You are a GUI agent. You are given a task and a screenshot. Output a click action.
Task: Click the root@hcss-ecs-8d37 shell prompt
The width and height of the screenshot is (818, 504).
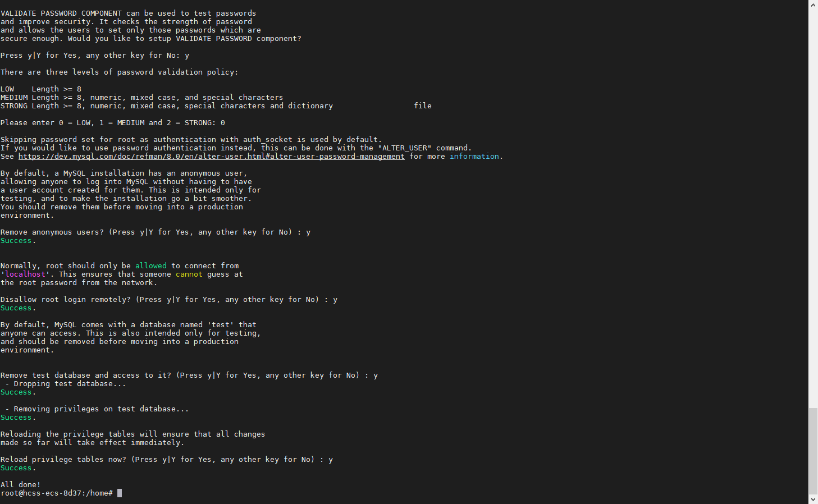[x=56, y=493]
